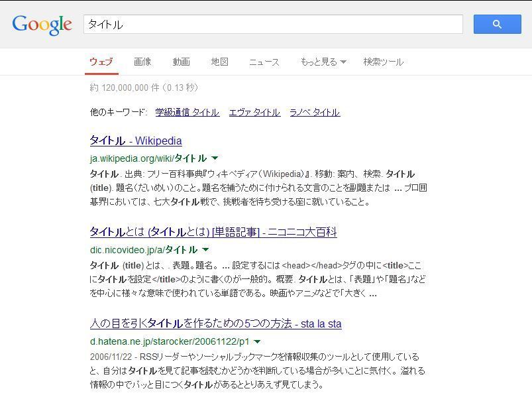Image resolution: width=532 pixels, height=409 pixels.
Task: Click the エヴァ タイトル related keyword
Action: (254, 112)
